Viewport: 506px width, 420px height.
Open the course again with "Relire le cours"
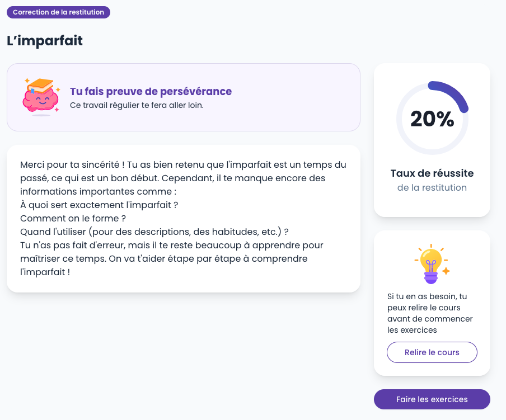pos(432,352)
